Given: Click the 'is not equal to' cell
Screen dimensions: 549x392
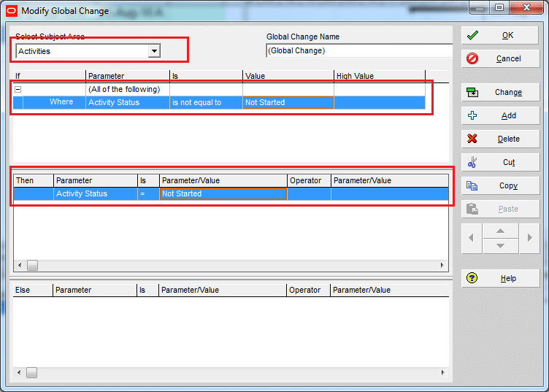Looking at the screenshot, I should pyautogui.click(x=206, y=102).
